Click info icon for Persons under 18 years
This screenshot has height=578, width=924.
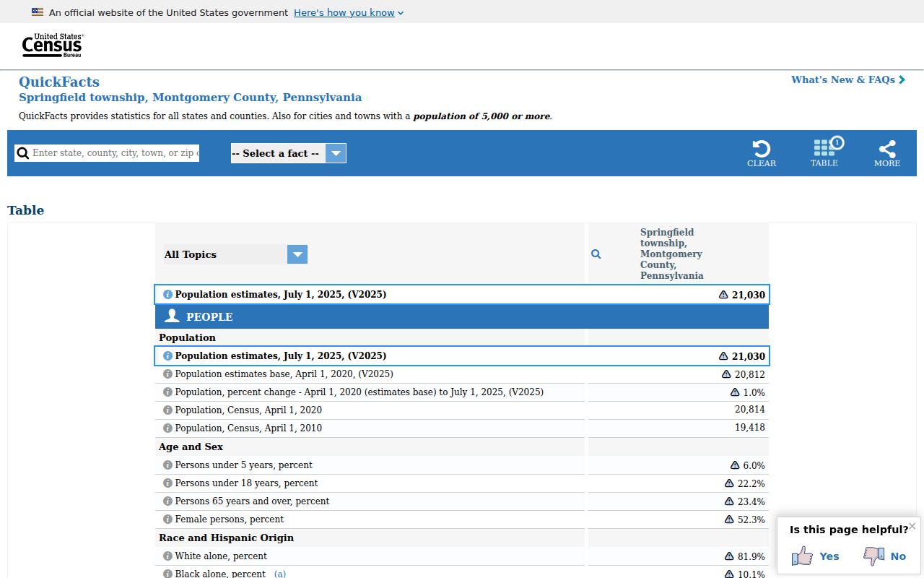click(x=167, y=483)
